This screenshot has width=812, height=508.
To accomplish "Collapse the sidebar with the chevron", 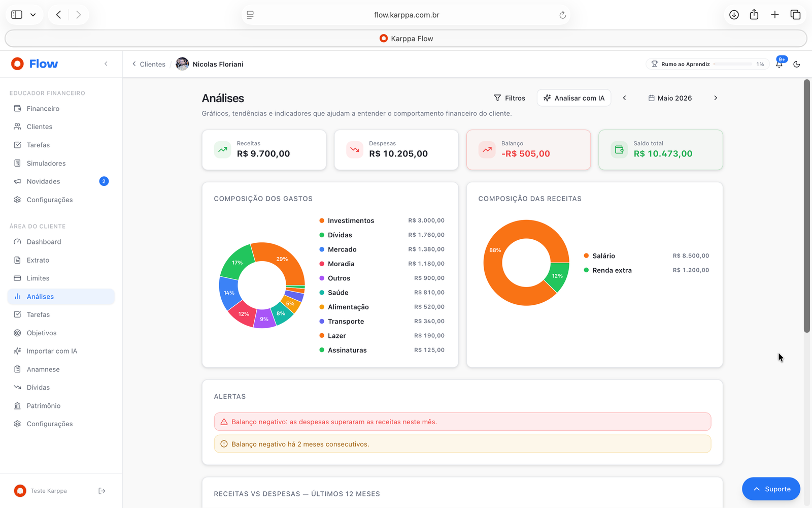I will pos(106,64).
